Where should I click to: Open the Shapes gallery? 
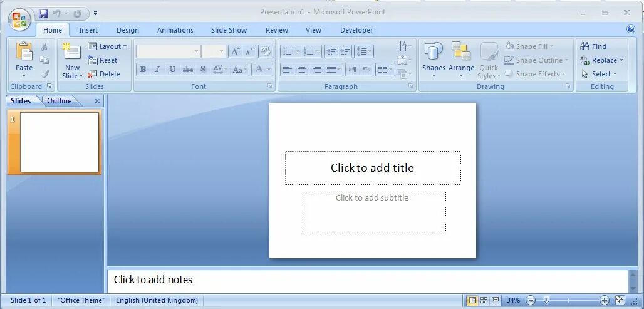pyautogui.click(x=434, y=60)
